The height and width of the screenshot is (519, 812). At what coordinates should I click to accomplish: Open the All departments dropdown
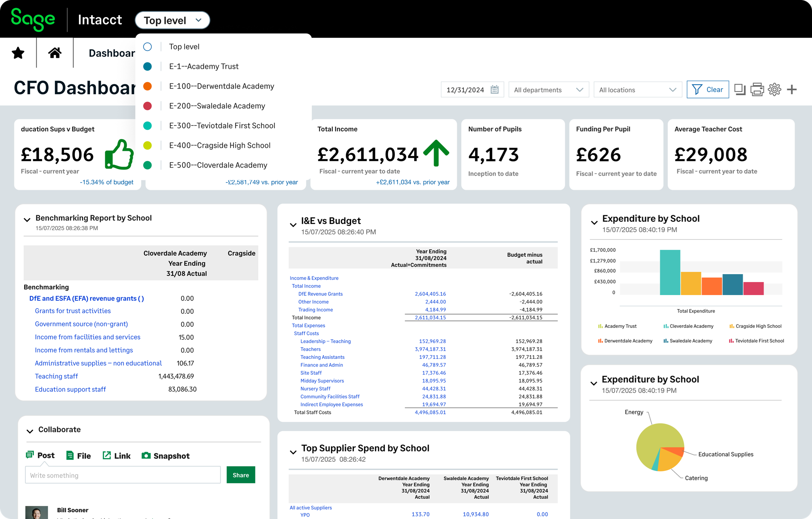[549, 90]
